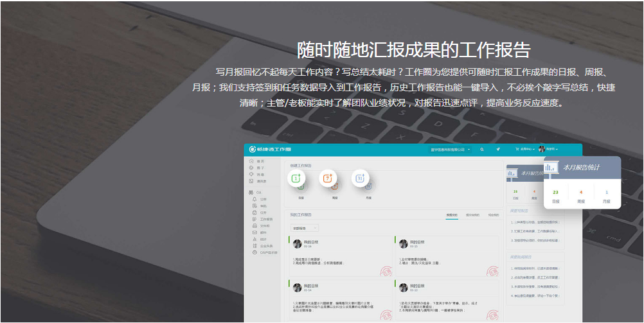Open the 工作报告 report icon in sidebar
The image size is (644, 323).
(255, 219)
